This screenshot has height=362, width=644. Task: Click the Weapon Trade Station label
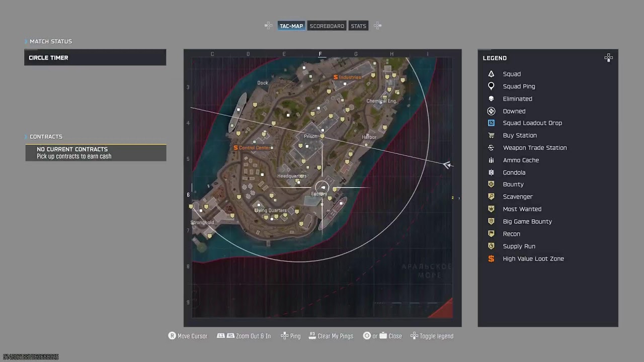point(535,148)
